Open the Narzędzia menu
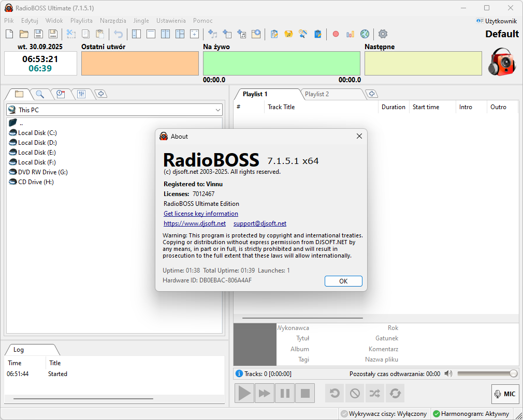This screenshot has height=420, width=523. pyautogui.click(x=113, y=21)
